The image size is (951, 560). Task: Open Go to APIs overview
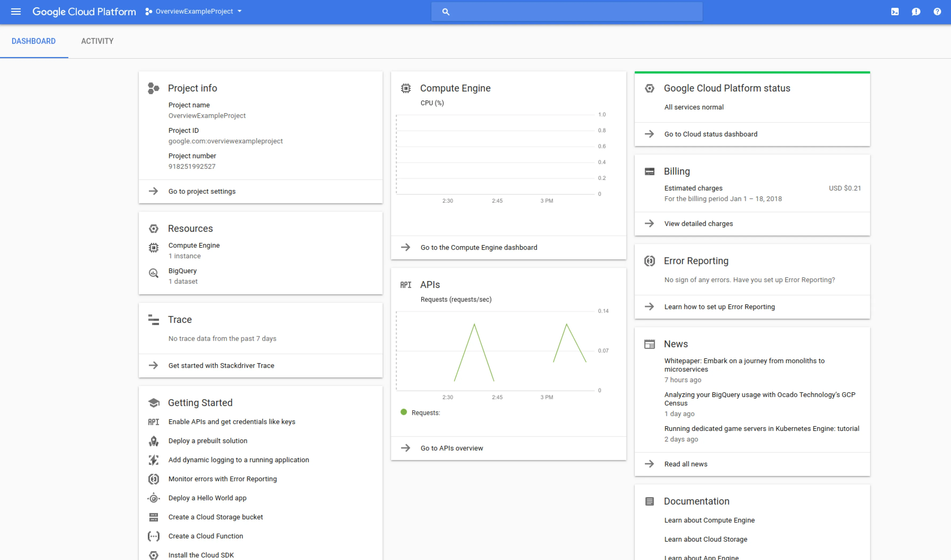pos(509,448)
